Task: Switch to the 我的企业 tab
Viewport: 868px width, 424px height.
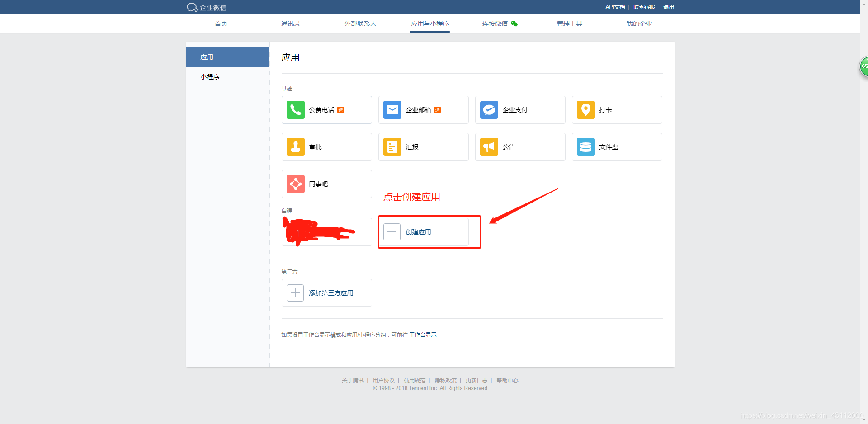Action: 639,24
